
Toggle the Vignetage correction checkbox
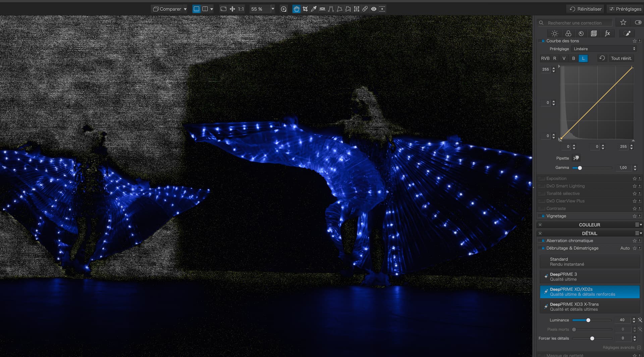point(543,216)
